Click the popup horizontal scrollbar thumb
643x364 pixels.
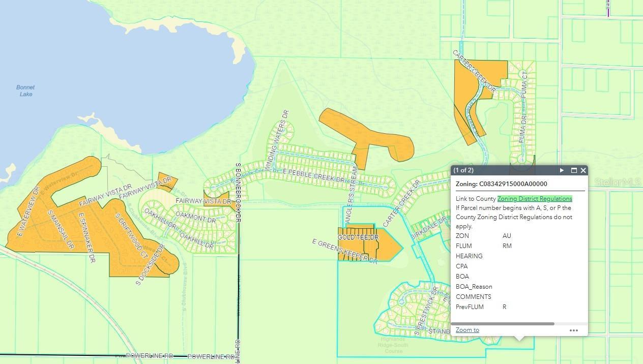503,324
